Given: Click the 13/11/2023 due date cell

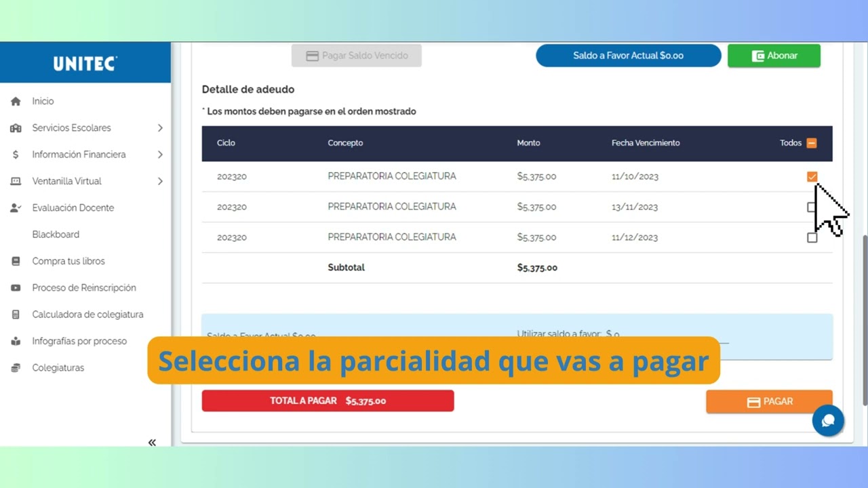Looking at the screenshot, I should pyautogui.click(x=635, y=207).
